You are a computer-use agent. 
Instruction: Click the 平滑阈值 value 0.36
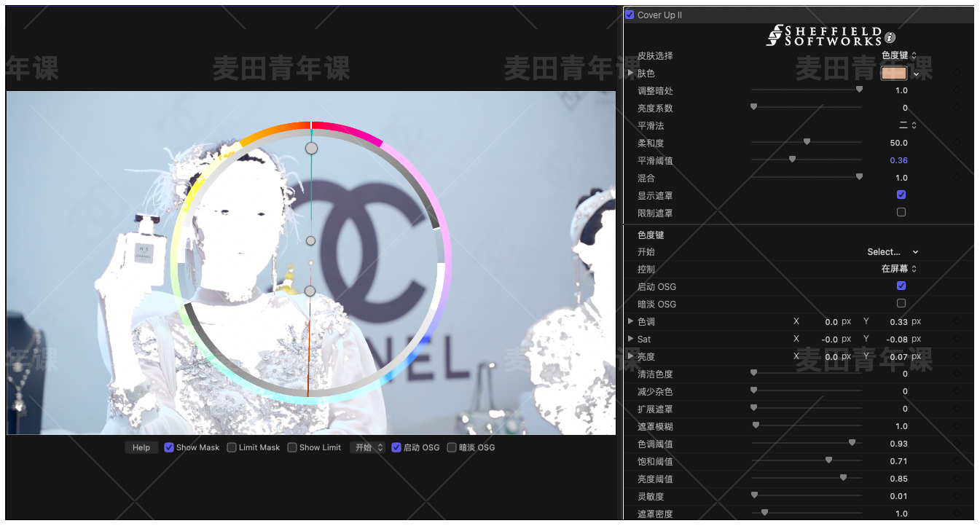[898, 160]
